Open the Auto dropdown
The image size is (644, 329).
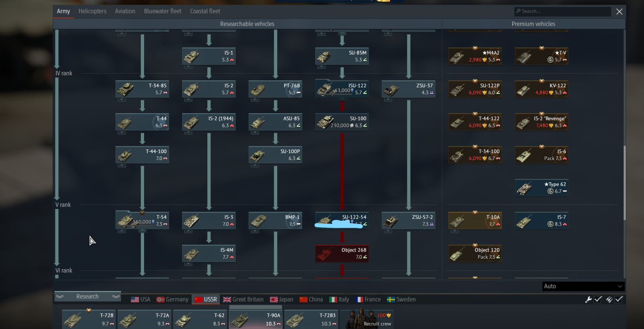[583, 286]
